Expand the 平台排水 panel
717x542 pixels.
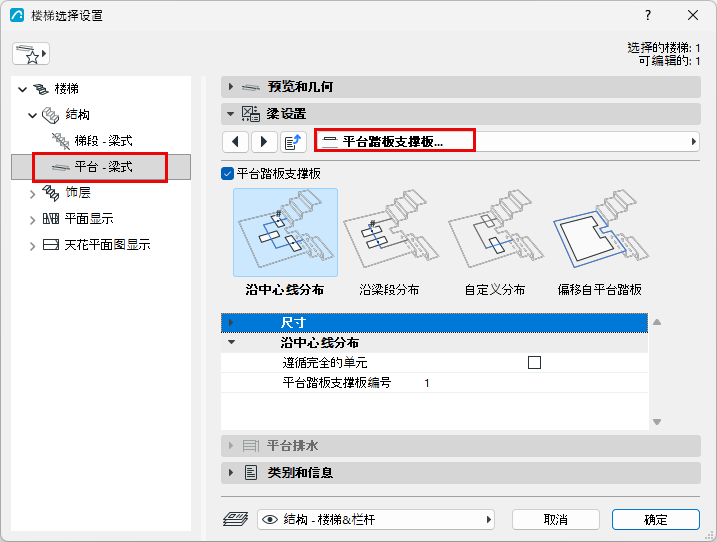pos(230,445)
